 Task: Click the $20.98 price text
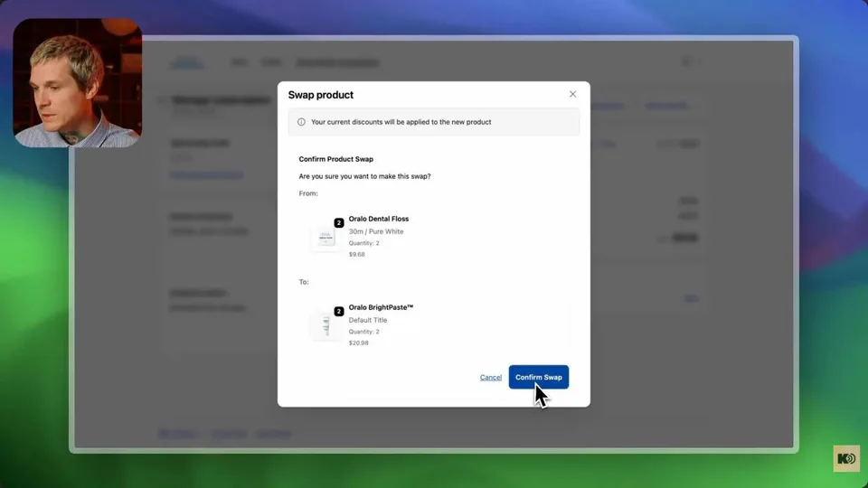tap(358, 343)
